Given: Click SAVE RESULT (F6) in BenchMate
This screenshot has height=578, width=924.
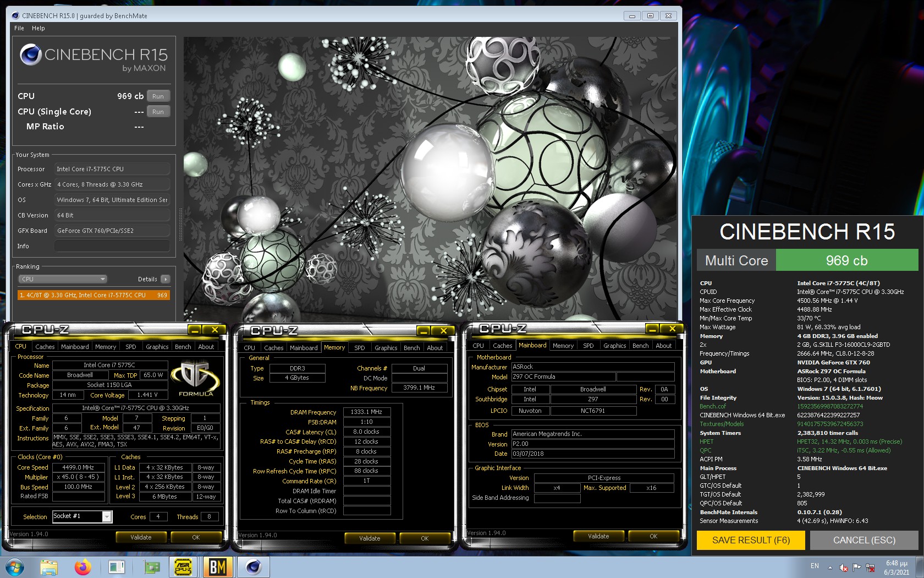Looking at the screenshot, I should (x=751, y=540).
